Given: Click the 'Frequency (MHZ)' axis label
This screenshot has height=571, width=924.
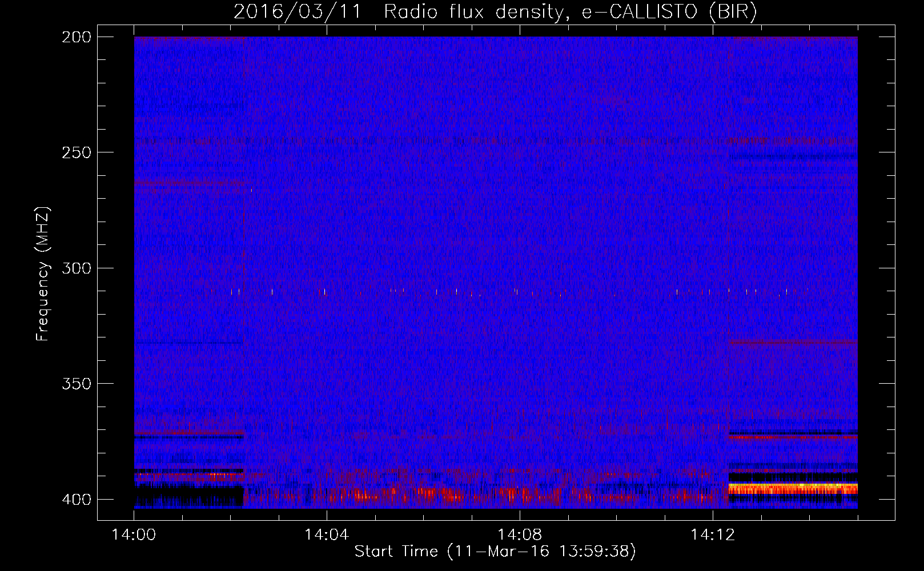Looking at the screenshot, I should pyautogui.click(x=43, y=274).
